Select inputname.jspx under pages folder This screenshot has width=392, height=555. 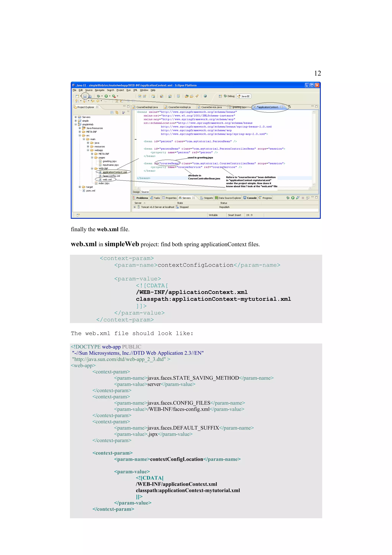[x=109, y=165]
